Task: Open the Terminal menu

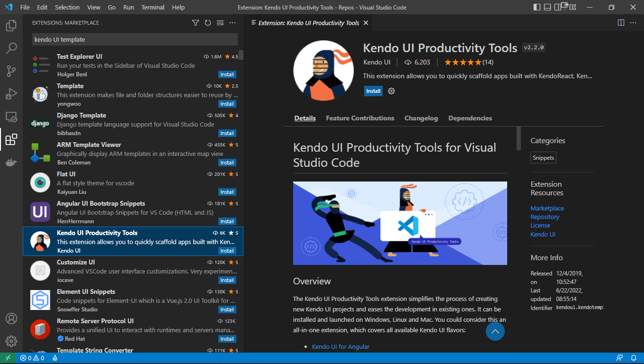Action: pos(153,7)
